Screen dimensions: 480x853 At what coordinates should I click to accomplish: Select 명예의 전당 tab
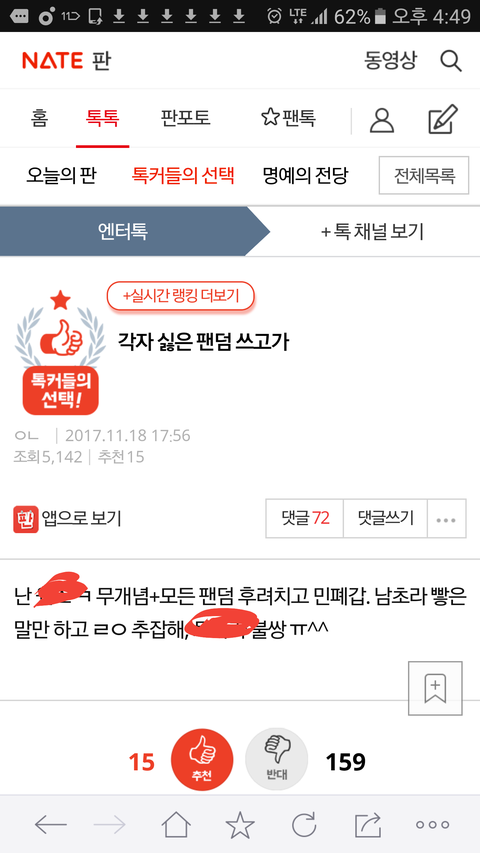coord(305,176)
